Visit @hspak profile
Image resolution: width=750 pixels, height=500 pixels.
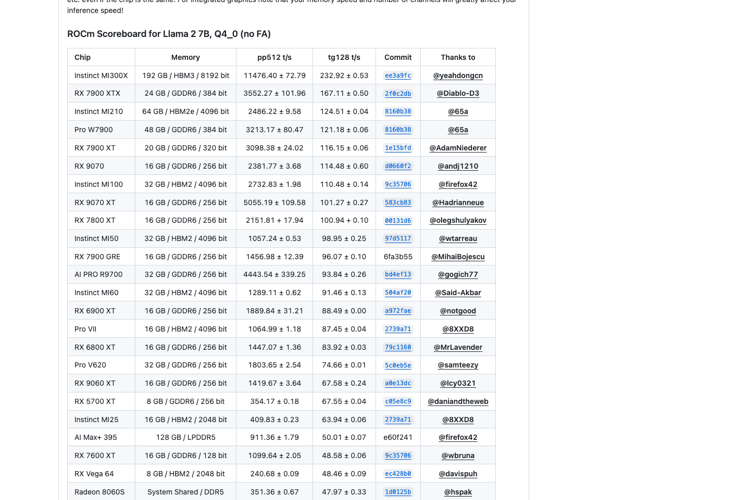pos(458,492)
